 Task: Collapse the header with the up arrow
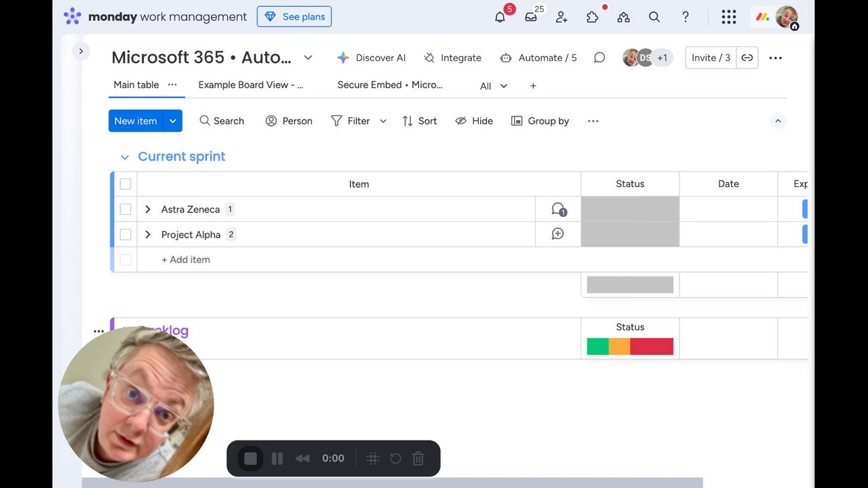778,121
